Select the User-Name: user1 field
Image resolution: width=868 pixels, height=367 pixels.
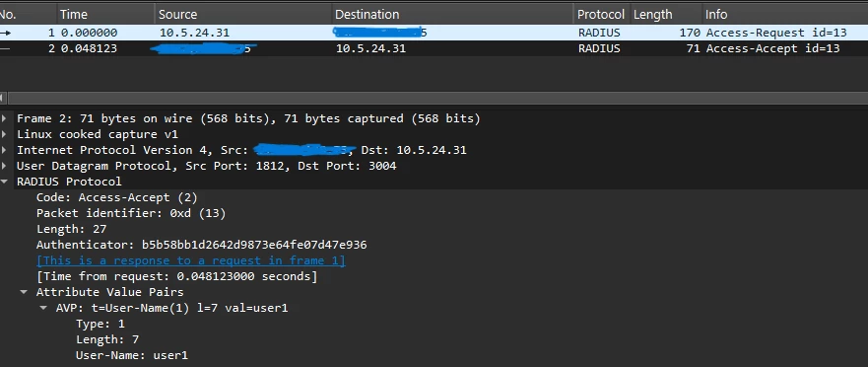pyautogui.click(x=132, y=355)
